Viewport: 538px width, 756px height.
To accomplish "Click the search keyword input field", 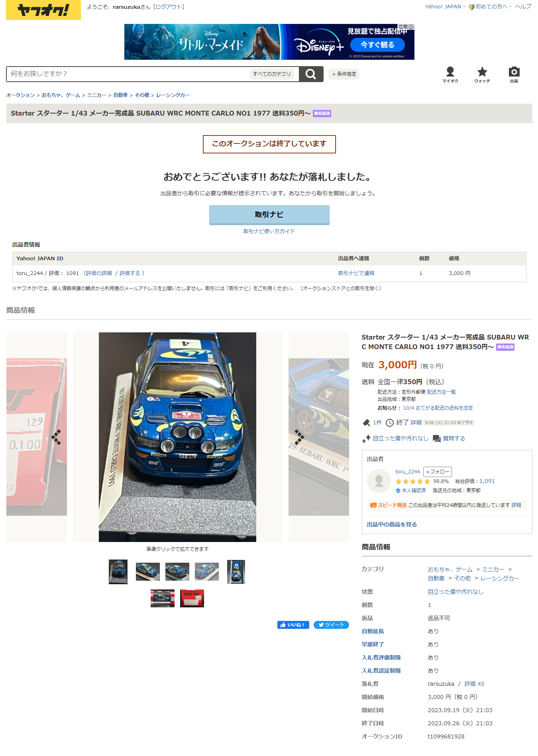I will point(128,74).
